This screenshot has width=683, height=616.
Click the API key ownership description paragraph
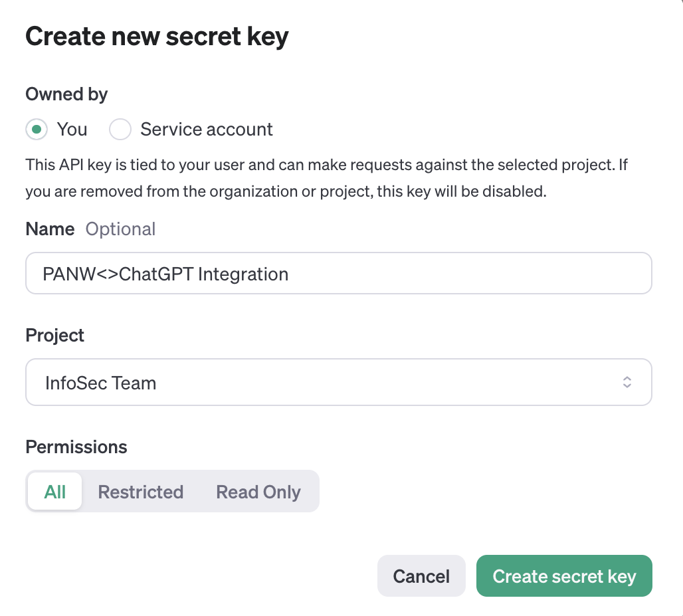click(x=326, y=178)
